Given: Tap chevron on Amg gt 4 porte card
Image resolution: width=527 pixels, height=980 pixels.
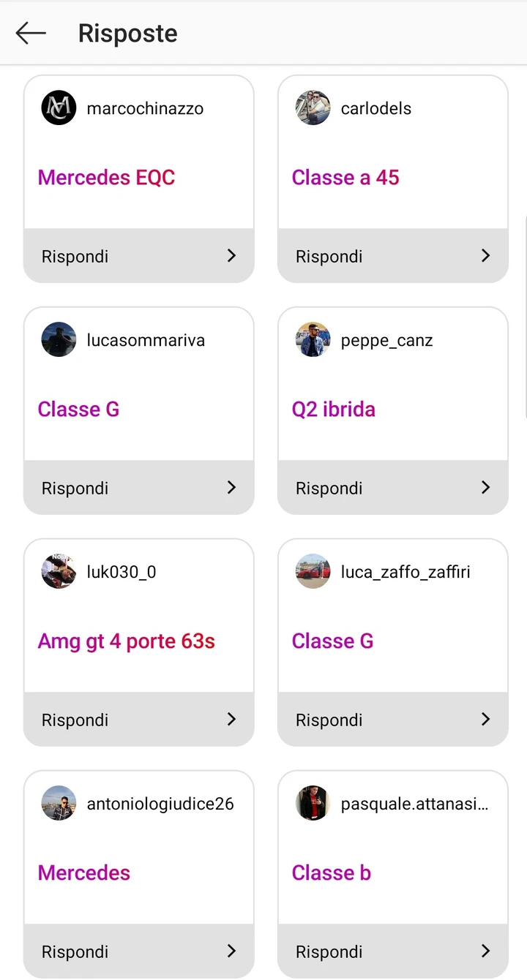Looking at the screenshot, I should (x=231, y=720).
